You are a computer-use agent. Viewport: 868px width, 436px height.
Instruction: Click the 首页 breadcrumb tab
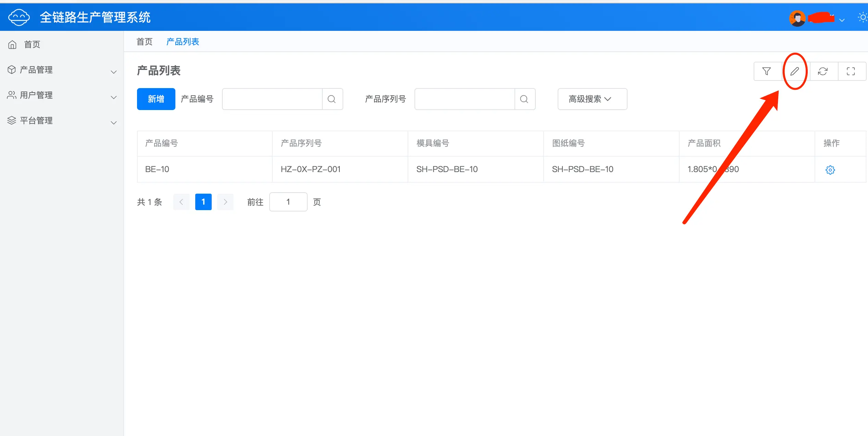[x=145, y=42]
